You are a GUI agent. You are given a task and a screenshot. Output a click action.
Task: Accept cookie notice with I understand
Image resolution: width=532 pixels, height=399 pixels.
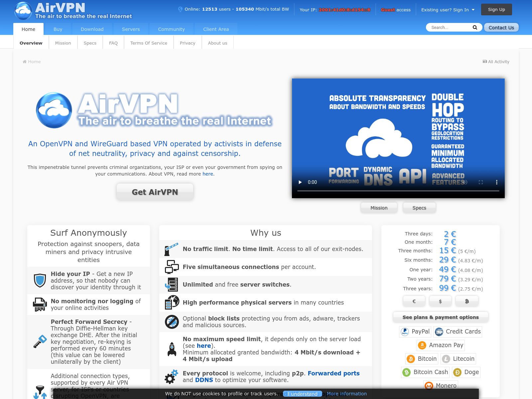click(x=303, y=394)
